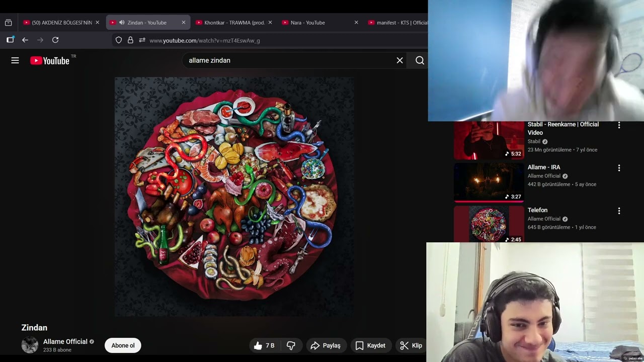Click "645 B görüntüleme • 1 yıl önce" text

[x=562, y=227]
